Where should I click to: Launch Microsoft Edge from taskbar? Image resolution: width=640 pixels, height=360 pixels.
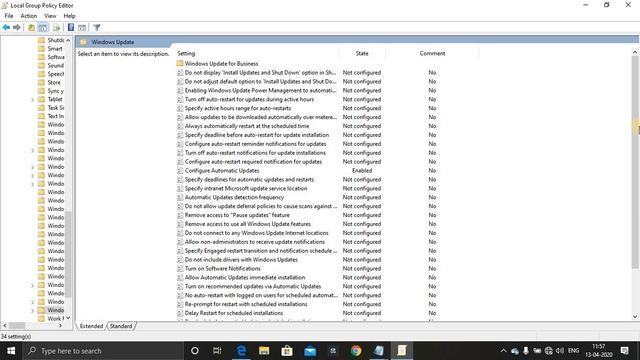[241, 351]
